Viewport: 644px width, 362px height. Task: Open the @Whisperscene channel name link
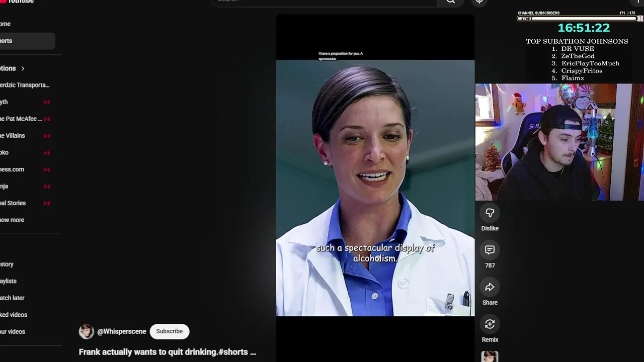point(122,331)
